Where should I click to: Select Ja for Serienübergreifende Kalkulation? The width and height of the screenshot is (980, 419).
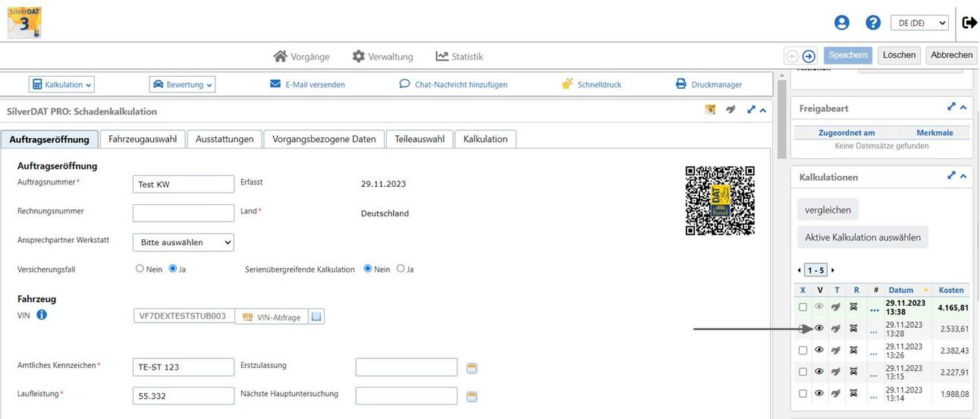(x=400, y=269)
